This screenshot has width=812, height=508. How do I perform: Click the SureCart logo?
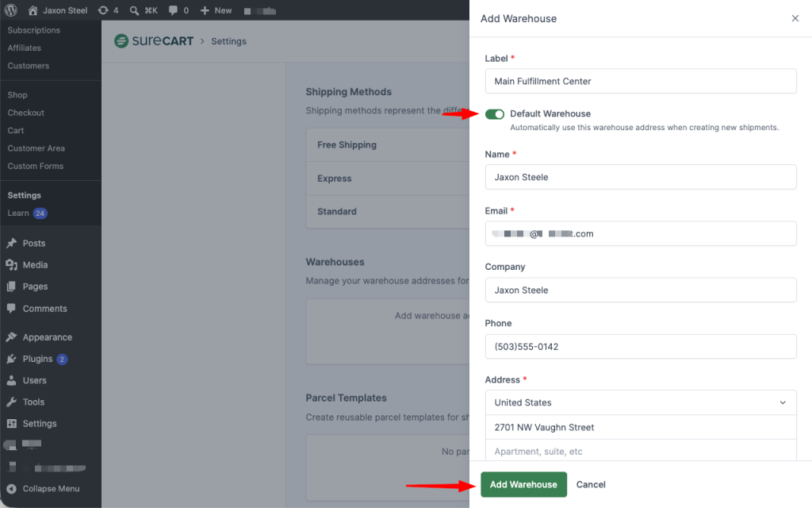[154, 41]
